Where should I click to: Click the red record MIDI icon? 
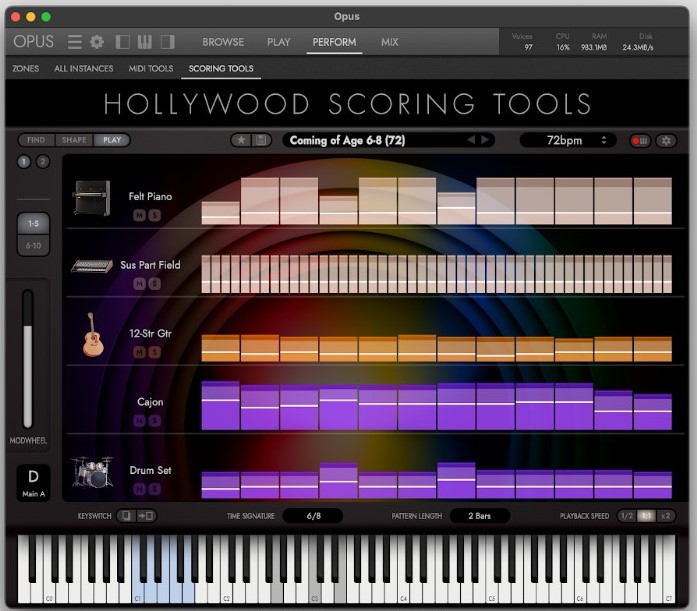coord(640,141)
